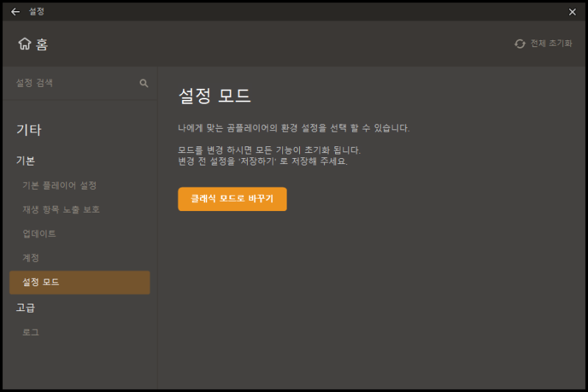This screenshot has height=392, width=588.
Task: Click the 홈 label text
Action: tap(42, 45)
